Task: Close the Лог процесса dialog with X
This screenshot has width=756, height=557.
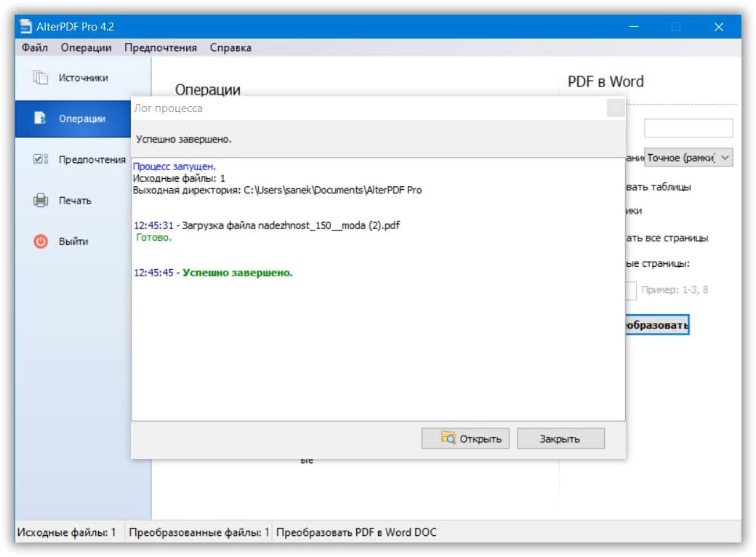Action: [x=616, y=108]
